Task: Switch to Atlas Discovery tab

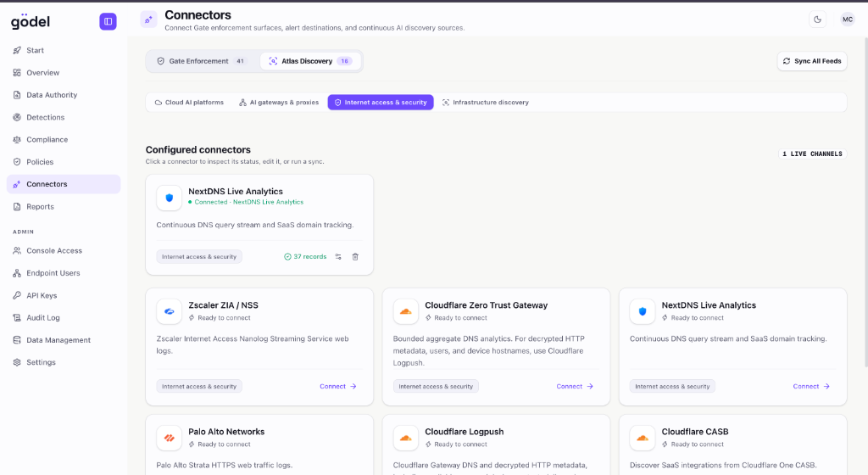Action: (x=310, y=61)
